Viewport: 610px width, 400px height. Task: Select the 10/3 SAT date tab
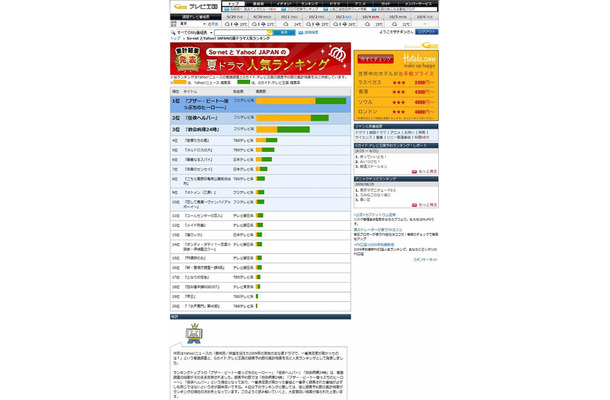click(343, 17)
